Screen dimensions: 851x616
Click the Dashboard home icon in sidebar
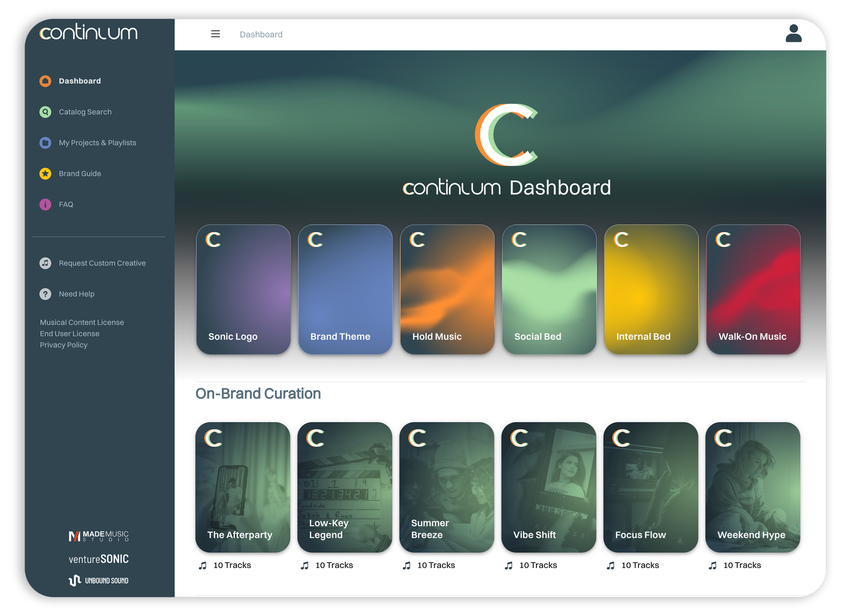[x=45, y=81]
